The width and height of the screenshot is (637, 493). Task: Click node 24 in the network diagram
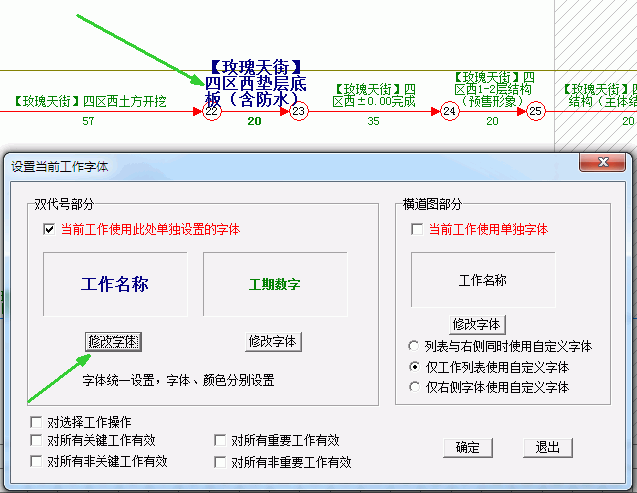(x=449, y=112)
